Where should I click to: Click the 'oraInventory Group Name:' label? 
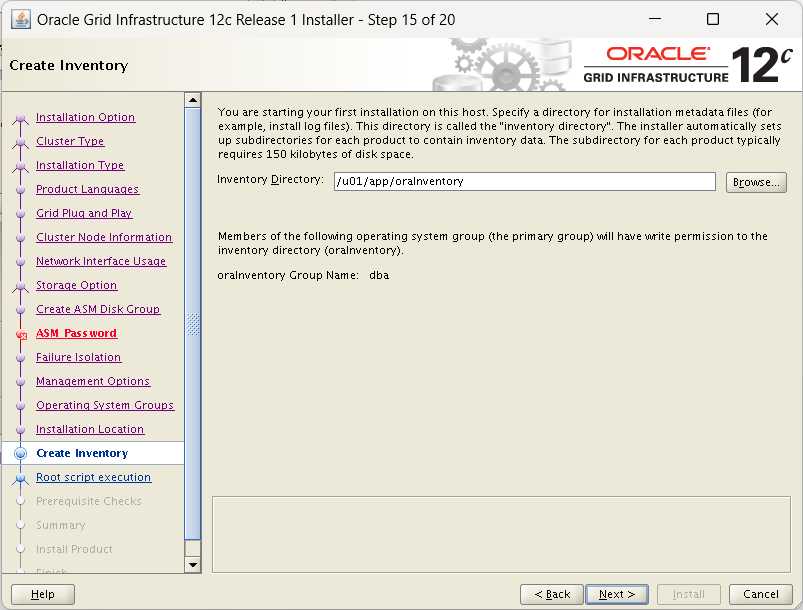tap(288, 276)
